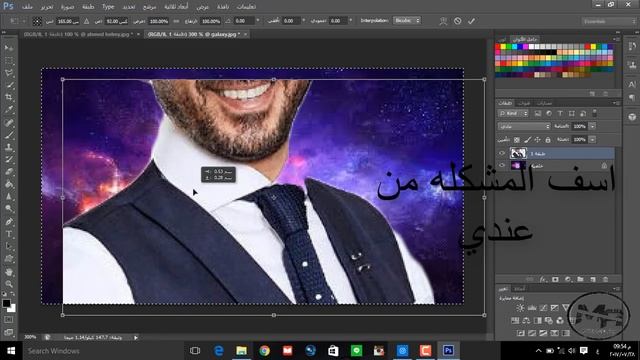Select the Path Selection tool
Viewport: 640px width, 360px height.
(x=9, y=247)
